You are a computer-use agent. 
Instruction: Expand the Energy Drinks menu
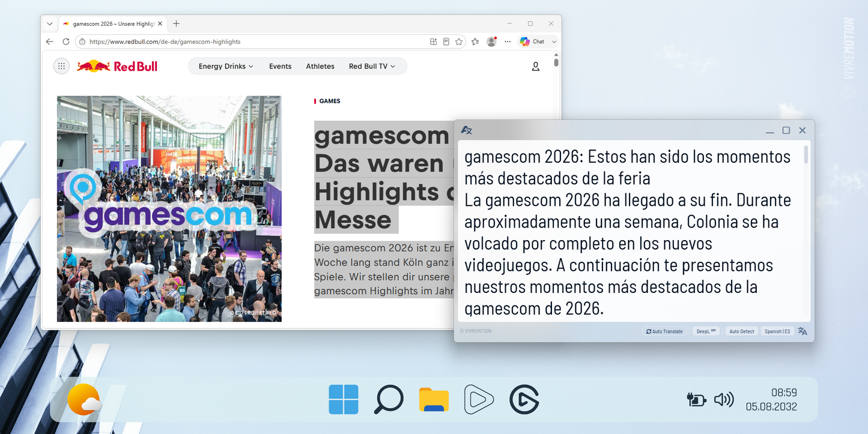pyautogui.click(x=226, y=66)
